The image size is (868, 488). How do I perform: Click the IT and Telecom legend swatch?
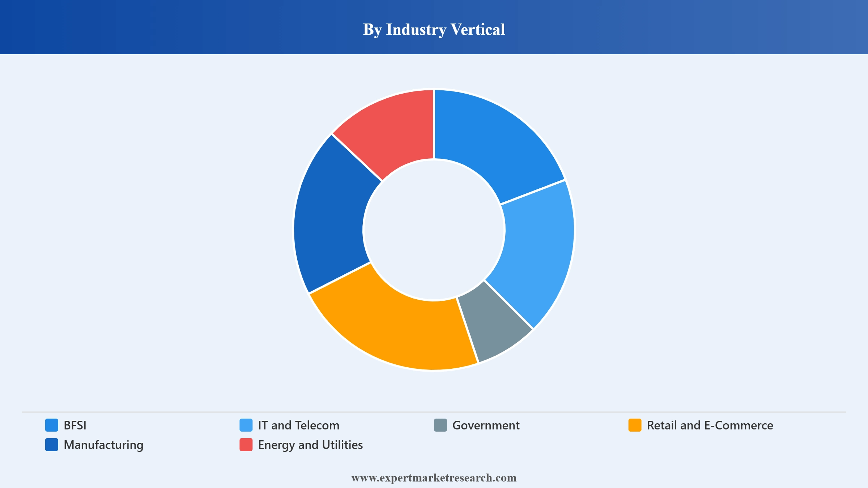(246, 425)
